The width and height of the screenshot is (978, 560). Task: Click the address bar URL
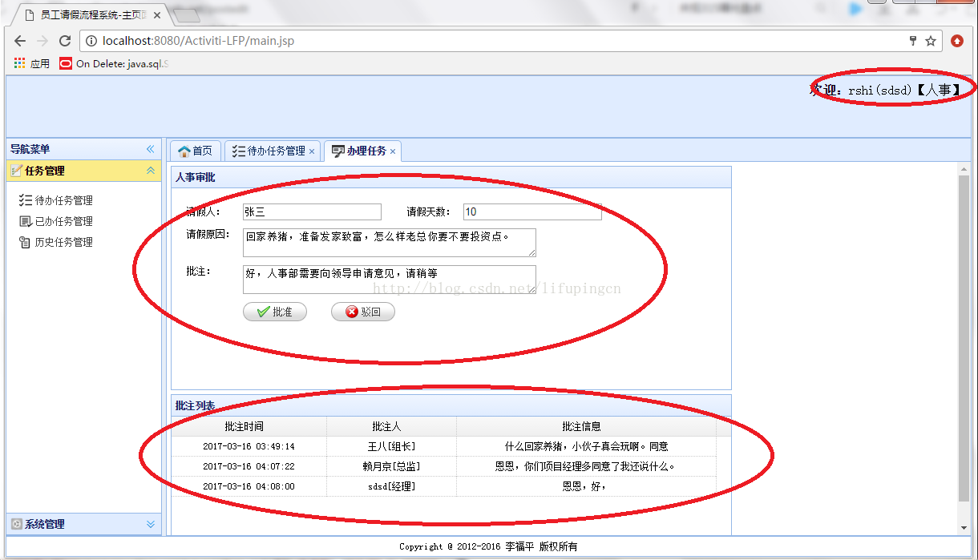click(x=198, y=41)
